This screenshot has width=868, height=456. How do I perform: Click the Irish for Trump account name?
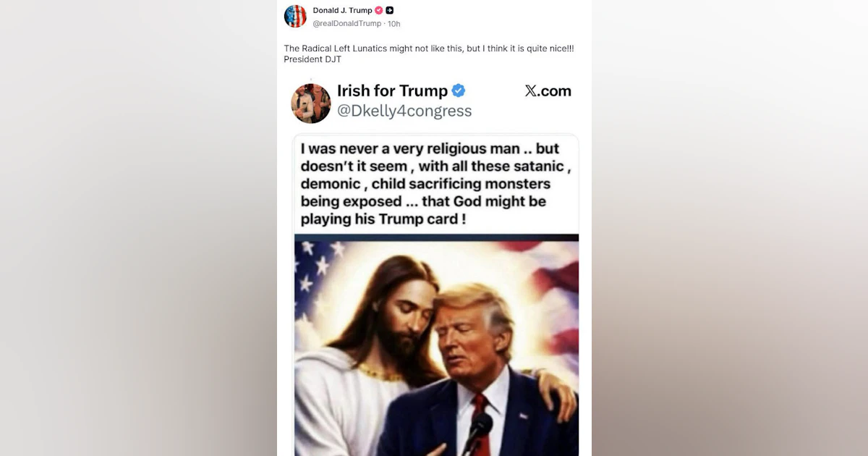(x=392, y=90)
